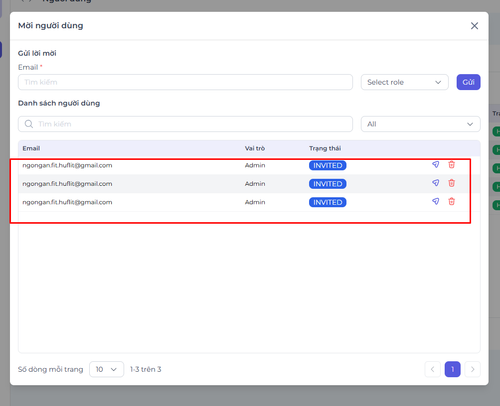Viewport: 500px width, 406px height.
Task: Go to the previous page arrow
Action: pyautogui.click(x=433, y=369)
